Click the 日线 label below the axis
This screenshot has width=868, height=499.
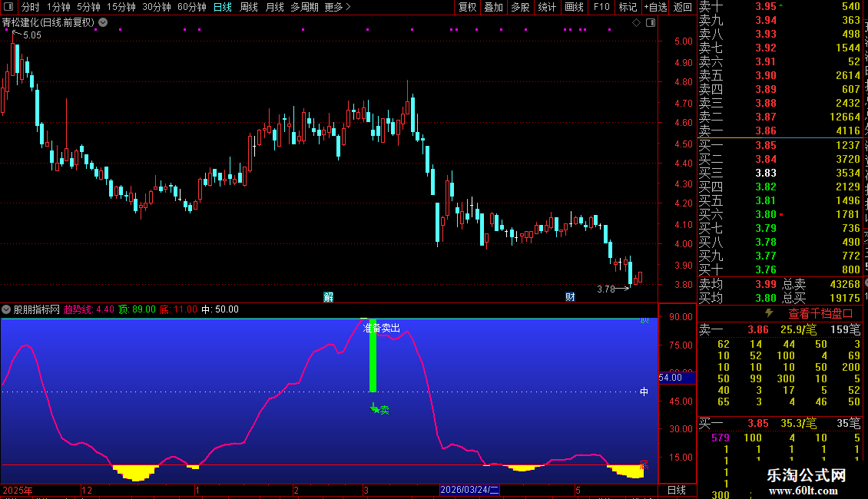[677, 490]
